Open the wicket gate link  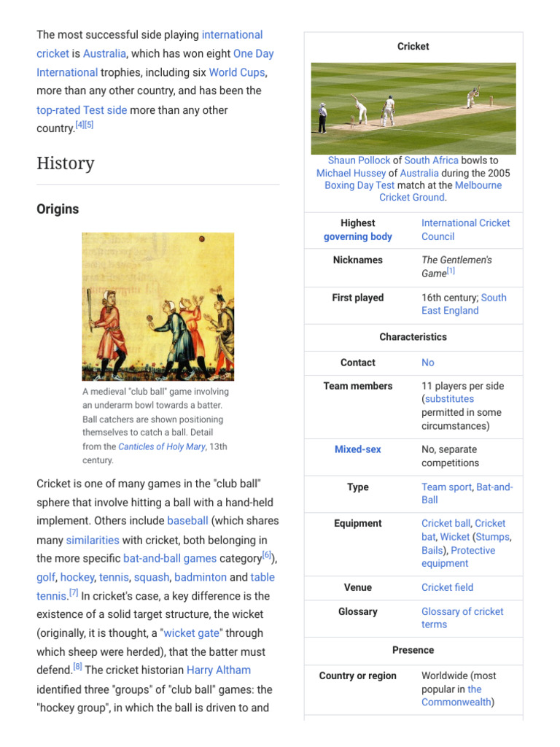click(192, 633)
